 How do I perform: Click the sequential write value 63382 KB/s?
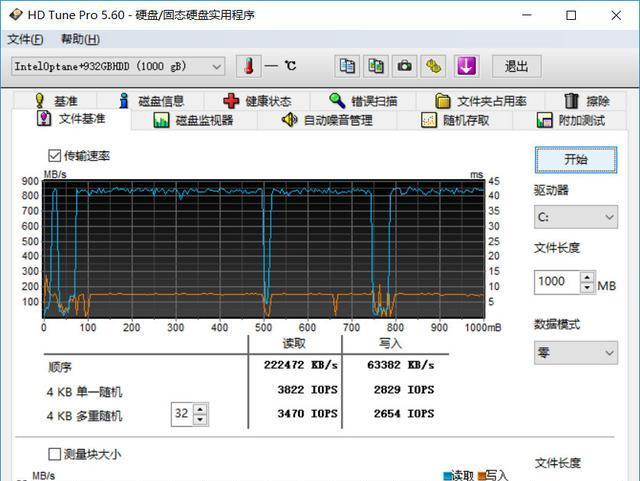tap(400, 365)
